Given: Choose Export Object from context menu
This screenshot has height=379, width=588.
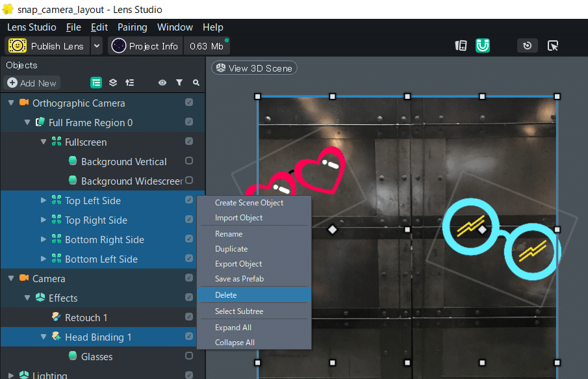Looking at the screenshot, I should point(254,264).
